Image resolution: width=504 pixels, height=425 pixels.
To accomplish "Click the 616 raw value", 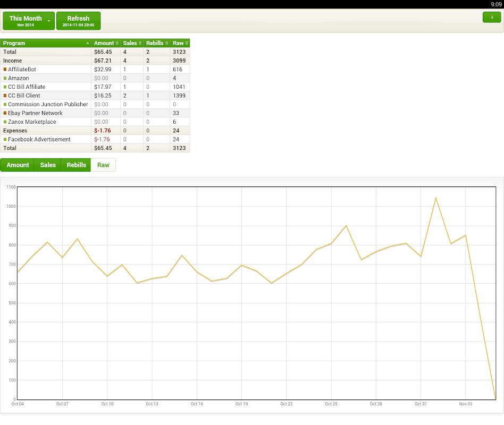I will [x=178, y=70].
